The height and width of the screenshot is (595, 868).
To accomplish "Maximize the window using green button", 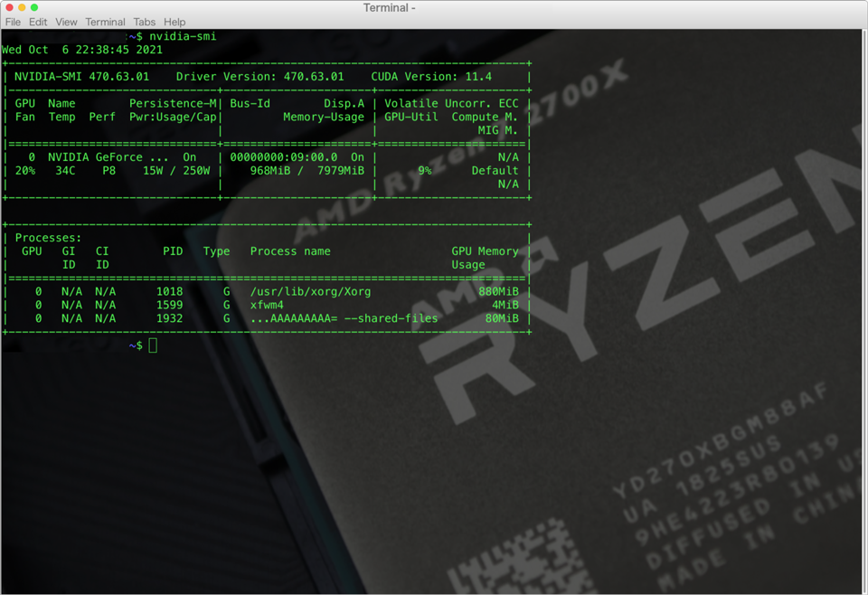I will pyautogui.click(x=35, y=7).
